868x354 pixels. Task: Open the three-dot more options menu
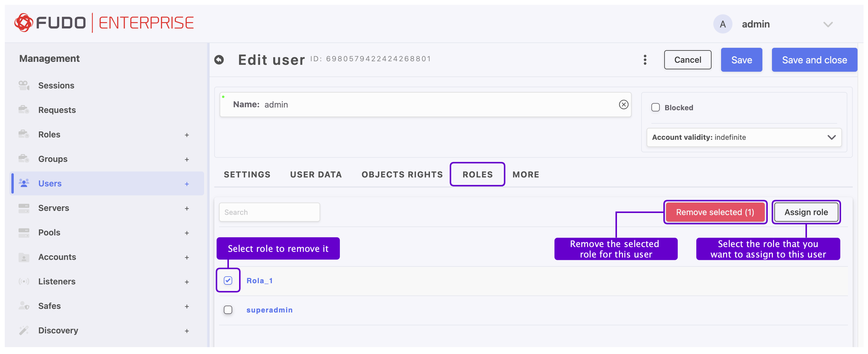pyautogui.click(x=644, y=60)
